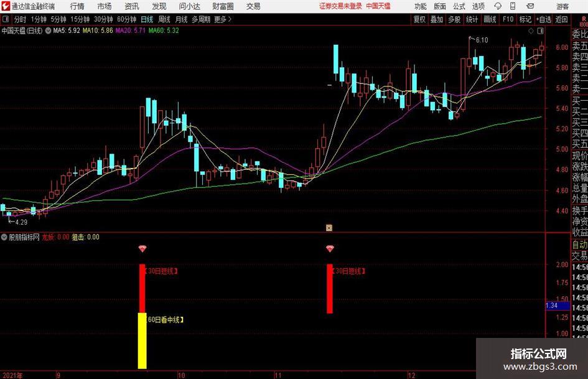The height and width of the screenshot is (379, 588).
Task: Select the 周线 weekly chart tab
Action: 164,19
